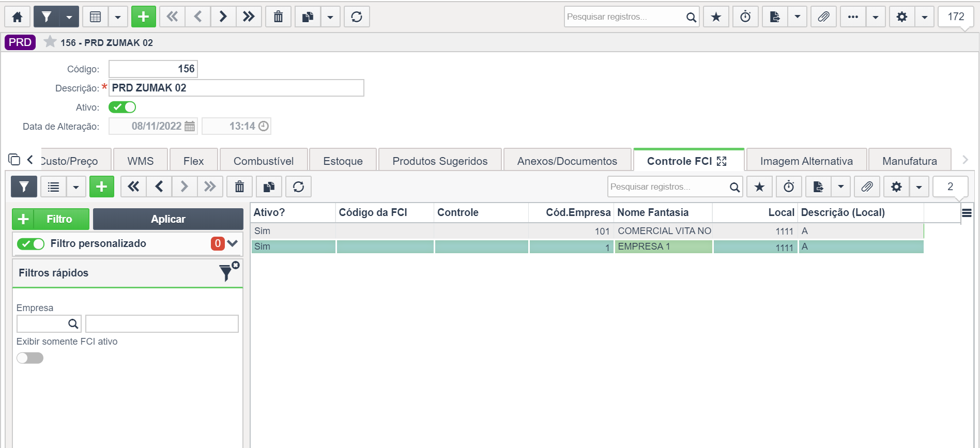The image size is (980, 448).
Task: Delete the FCI record with trash icon
Action: (x=239, y=187)
